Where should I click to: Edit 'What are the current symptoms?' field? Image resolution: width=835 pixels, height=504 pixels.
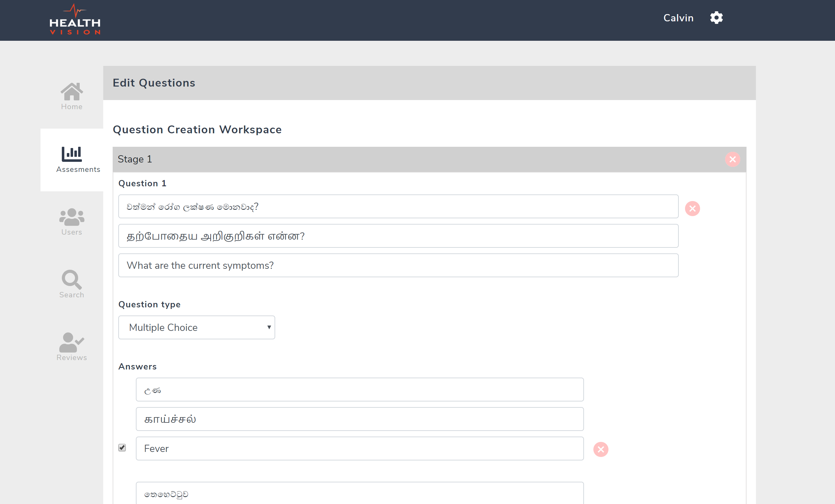point(398,266)
